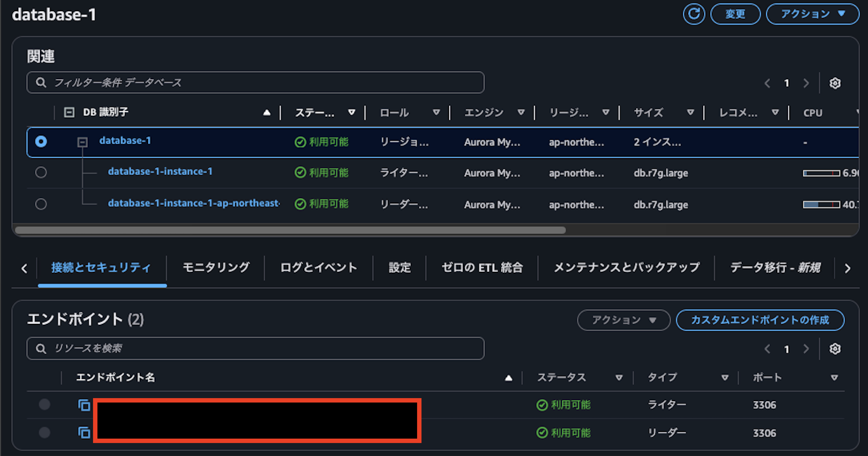This screenshot has width=868, height=456.
Task: Click the database-1-instance-1 link
Action: pos(160,172)
